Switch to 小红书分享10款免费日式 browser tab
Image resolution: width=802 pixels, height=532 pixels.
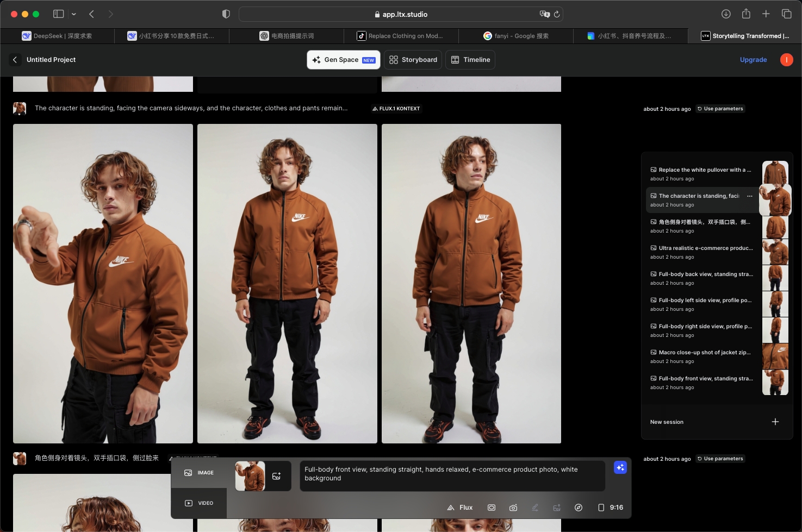(172, 36)
